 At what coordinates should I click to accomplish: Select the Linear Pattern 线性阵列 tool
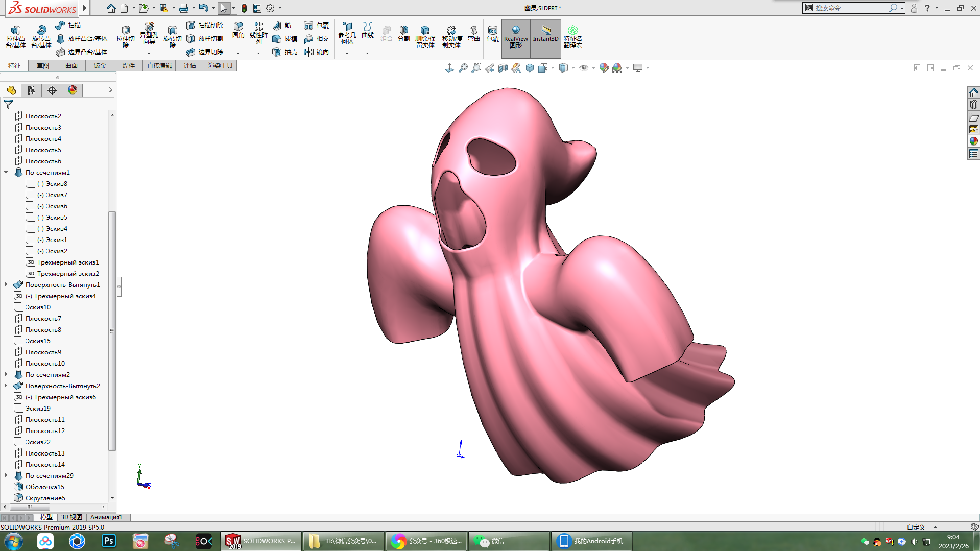click(258, 34)
